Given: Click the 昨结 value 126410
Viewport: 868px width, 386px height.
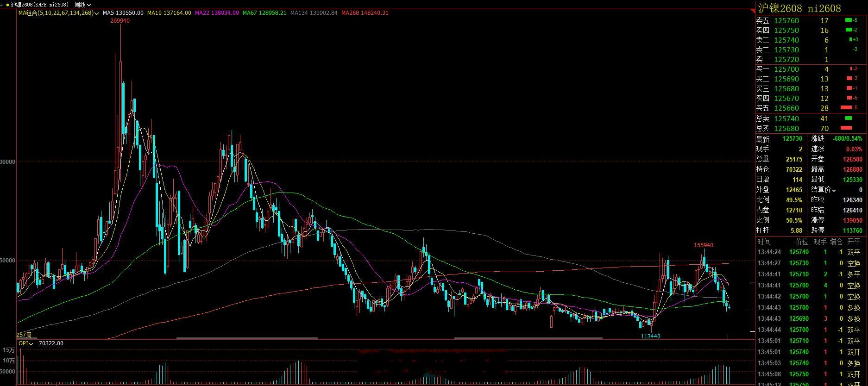Looking at the screenshot, I should [853, 210].
